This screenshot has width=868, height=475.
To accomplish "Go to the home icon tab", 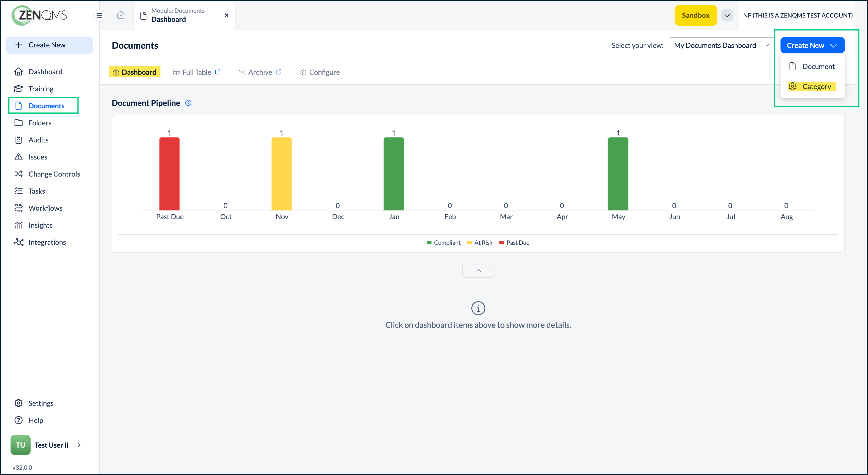I will click(x=121, y=15).
